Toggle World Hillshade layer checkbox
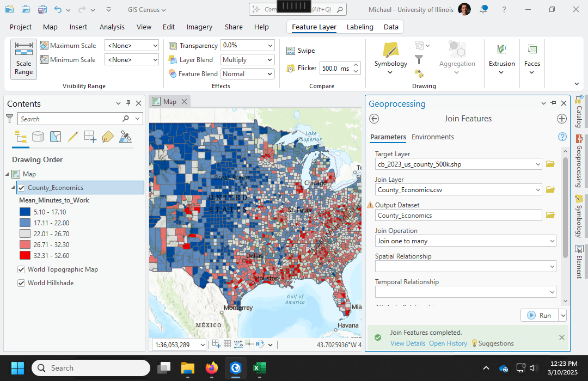Image resolution: width=588 pixels, height=381 pixels. pyautogui.click(x=21, y=283)
